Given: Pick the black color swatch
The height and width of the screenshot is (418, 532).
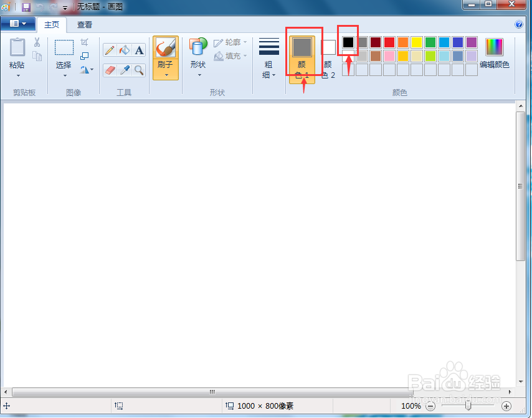Looking at the screenshot, I should [x=348, y=42].
